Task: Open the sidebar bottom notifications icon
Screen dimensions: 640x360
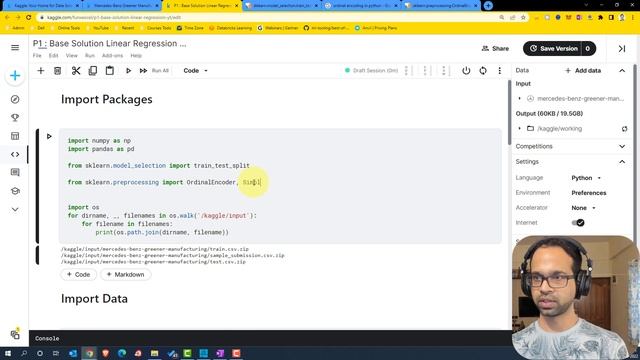Action: tap(15, 334)
